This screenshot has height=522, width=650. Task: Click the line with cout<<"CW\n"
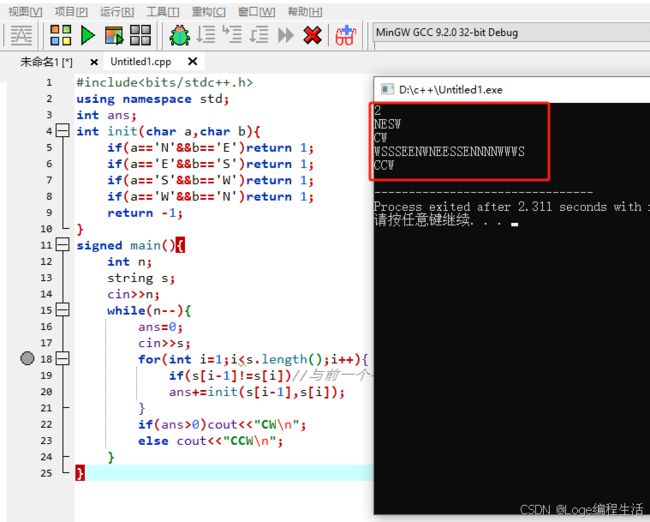point(222,424)
